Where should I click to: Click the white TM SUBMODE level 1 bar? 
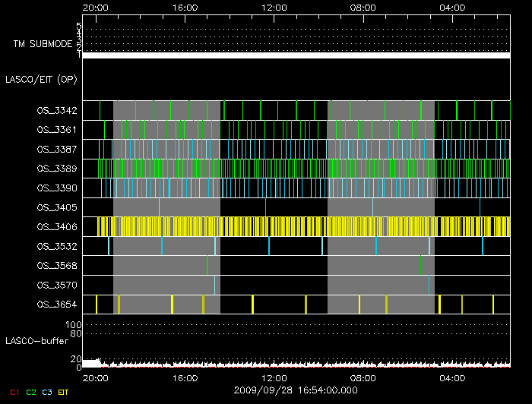coord(296,55)
